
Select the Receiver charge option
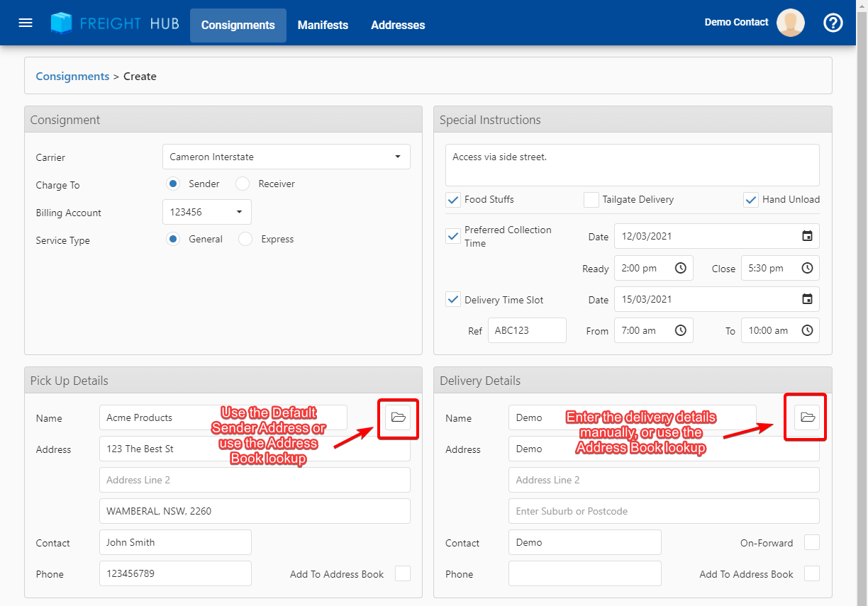(x=243, y=184)
